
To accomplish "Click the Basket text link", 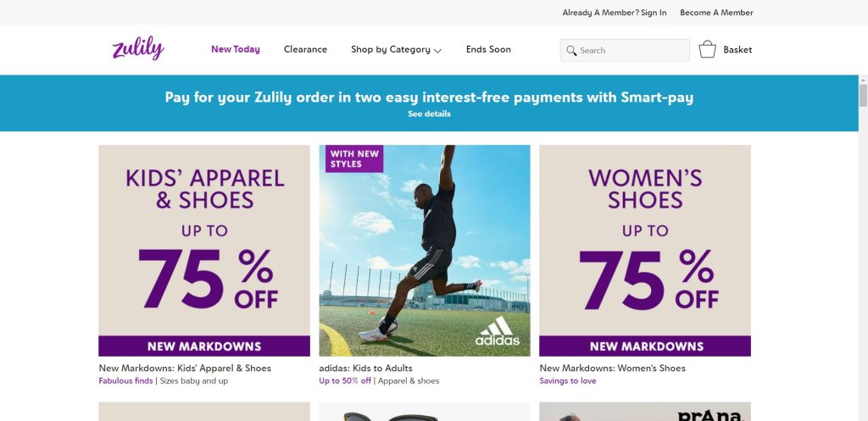I will 737,50.
